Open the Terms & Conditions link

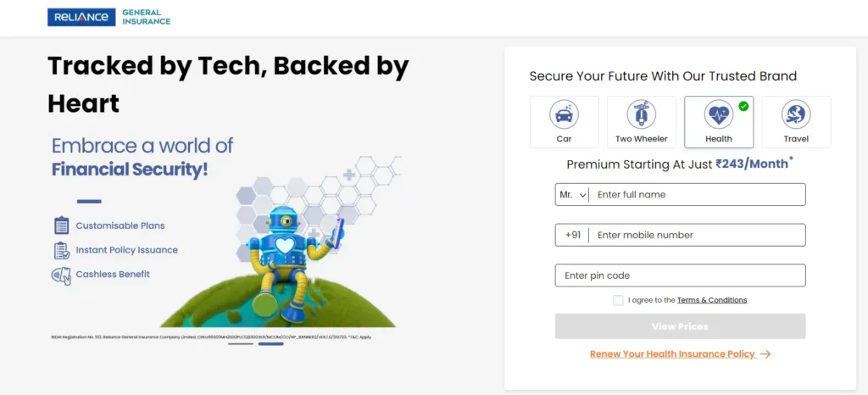coord(712,300)
